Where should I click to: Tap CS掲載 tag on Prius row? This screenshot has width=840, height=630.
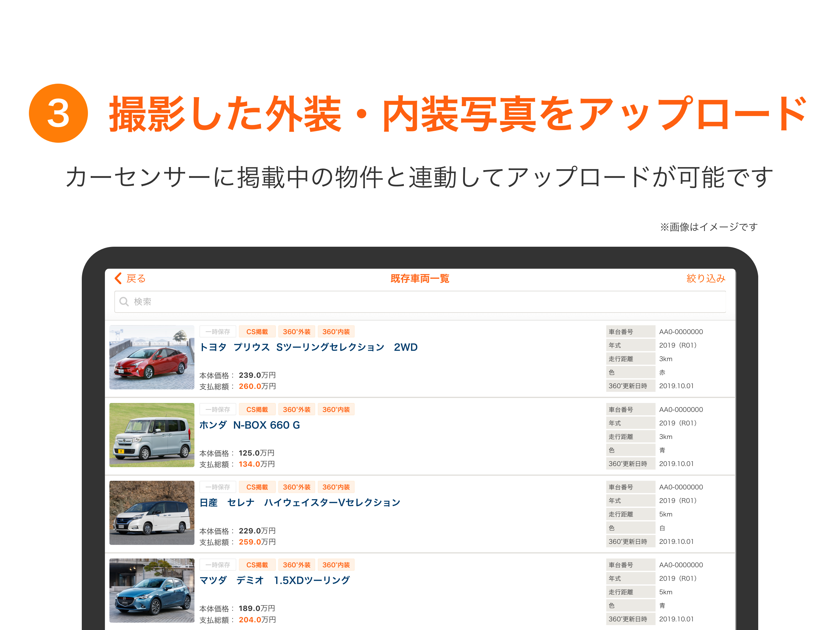coord(257,332)
